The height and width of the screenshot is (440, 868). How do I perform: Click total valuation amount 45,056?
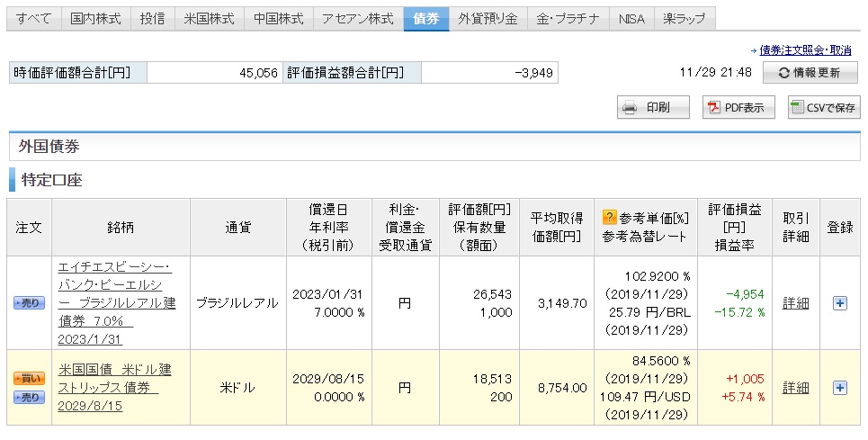coord(258,73)
